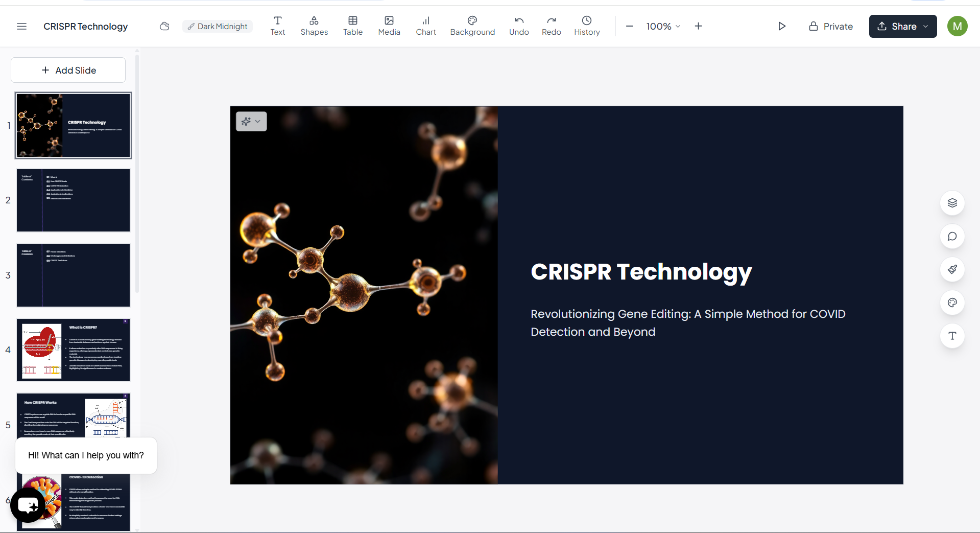The image size is (980, 533).
Task: Change the Dark Midnight theme
Action: point(218,27)
